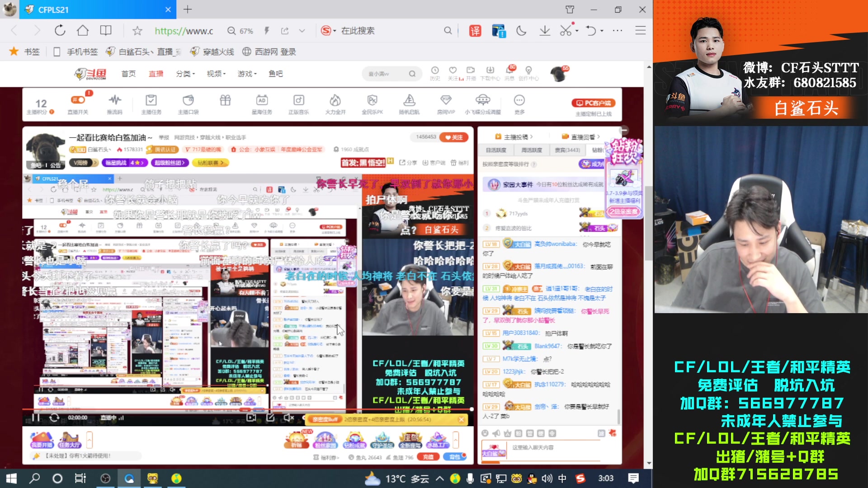Open the 手机书签 mobile bookmarks item
868x488 pixels.
75,52
